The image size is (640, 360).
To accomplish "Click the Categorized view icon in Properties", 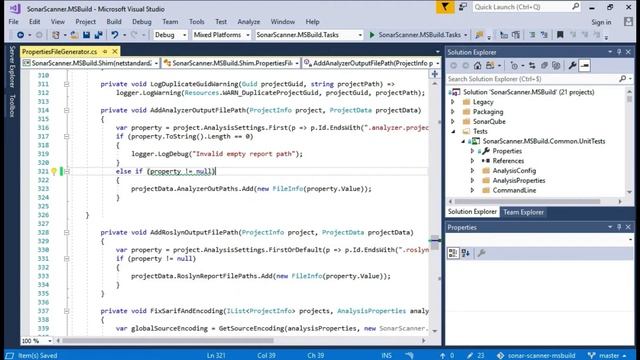I will coord(453,253).
